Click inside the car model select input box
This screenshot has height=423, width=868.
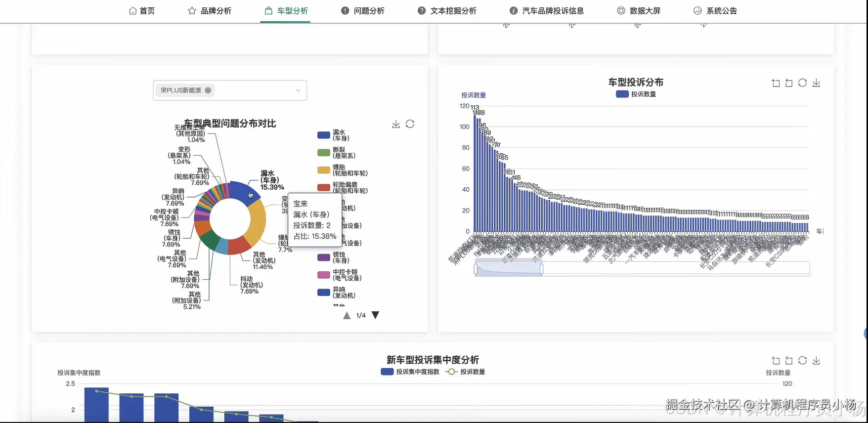point(230,90)
